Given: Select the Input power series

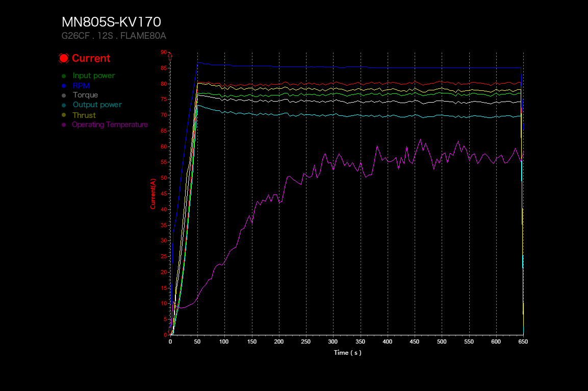Looking at the screenshot, I should pyautogui.click(x=94, y=76).
